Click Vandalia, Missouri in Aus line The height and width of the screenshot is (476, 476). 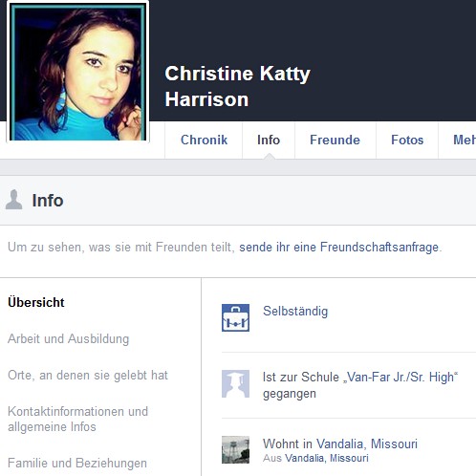[327, 458]
